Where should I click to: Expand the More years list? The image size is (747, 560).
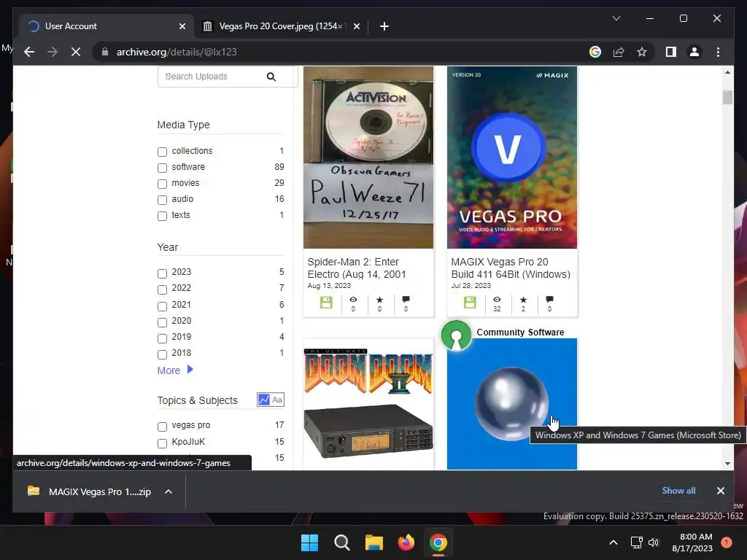click(175, 370)
